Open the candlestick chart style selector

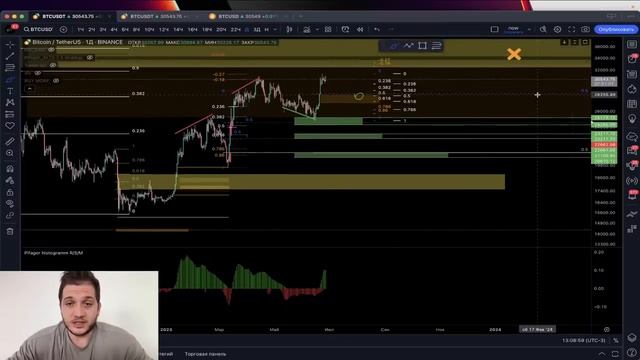289,29
